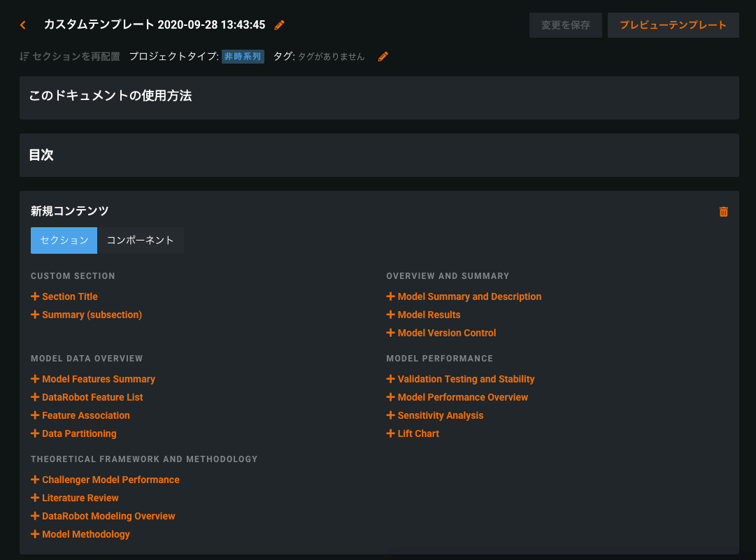Switch to the セクション tab
Viewport: 756px width, 560px height.
pyautogui.click(x=64, y=240)
